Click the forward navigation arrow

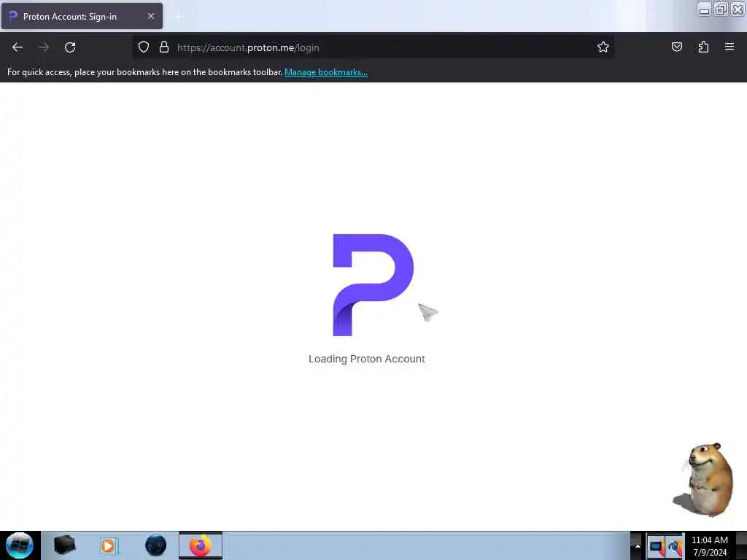click(x=44, y=47)
